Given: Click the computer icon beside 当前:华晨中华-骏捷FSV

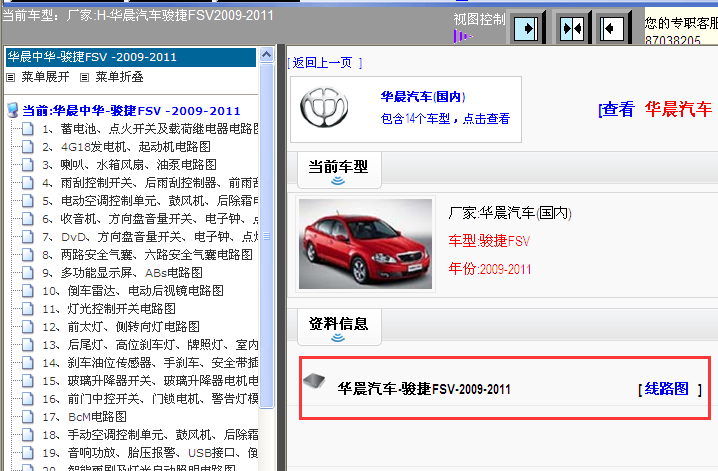Looking at the screenshot, I should 13,110.
